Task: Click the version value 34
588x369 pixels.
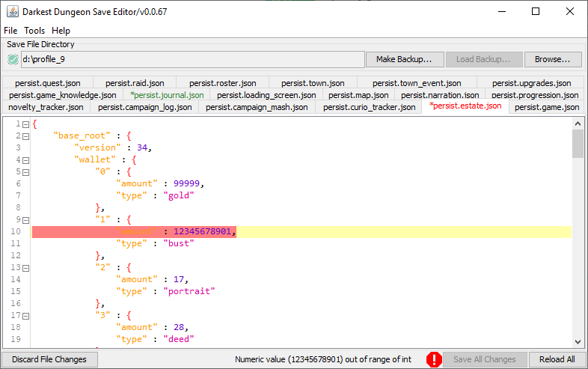Action: [x=142, y=147]
